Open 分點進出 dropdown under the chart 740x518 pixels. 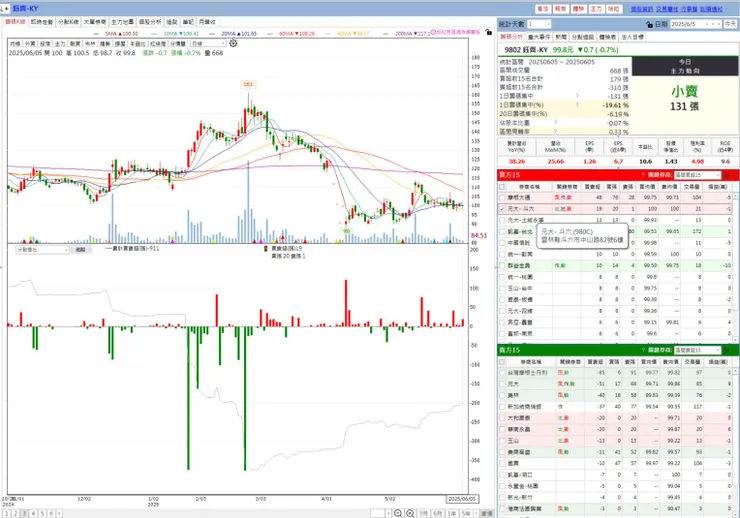[42, 250]
